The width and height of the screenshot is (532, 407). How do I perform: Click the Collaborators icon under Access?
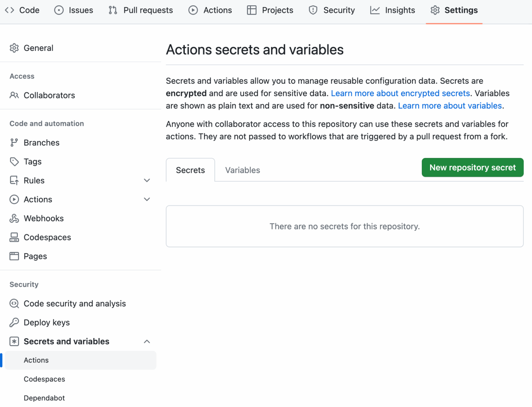pyautogui.click(x=14, y=95)
